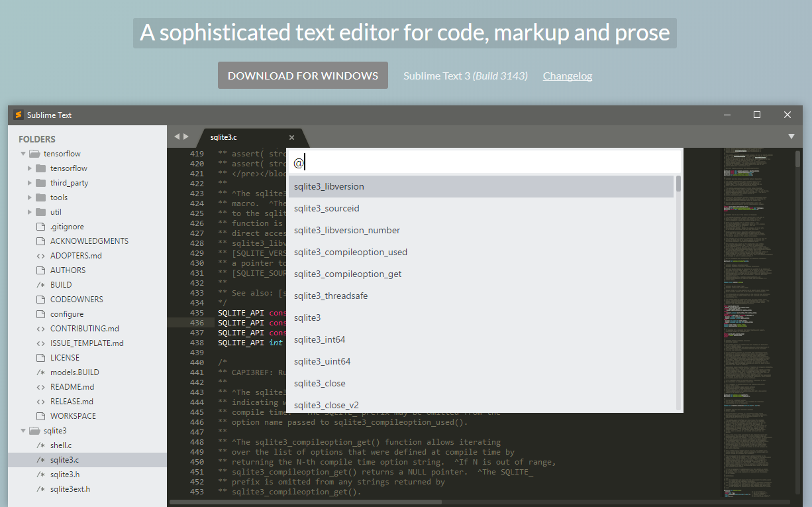Go to previous tab with left arrow
This screenshot has width=812, height=507.
(x=177, y=137)
